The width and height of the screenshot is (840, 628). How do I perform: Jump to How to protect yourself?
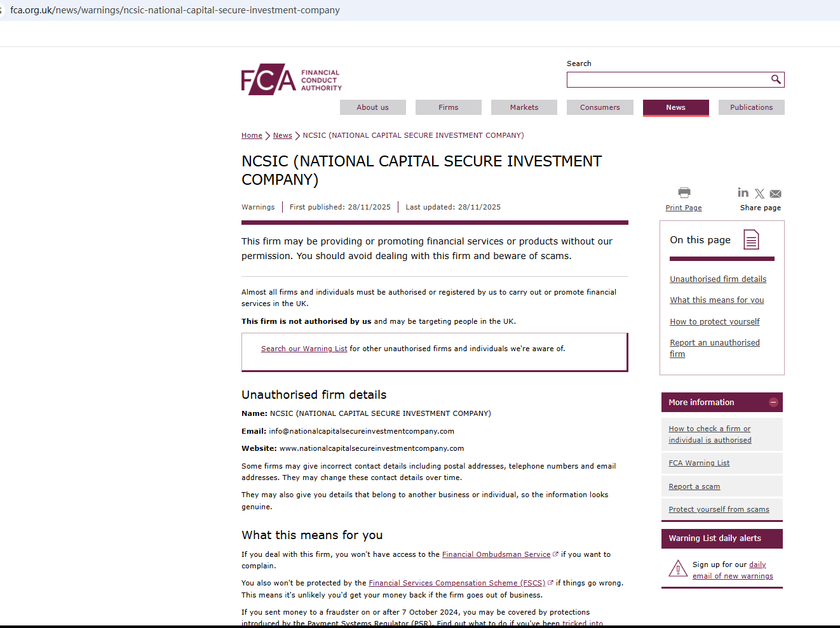pos(715,321)
